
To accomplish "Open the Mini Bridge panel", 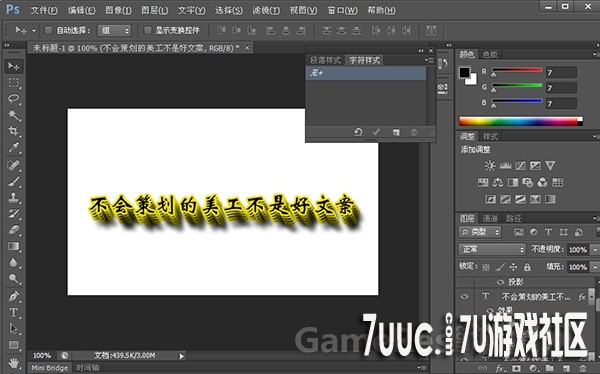I will pos(49,368).
